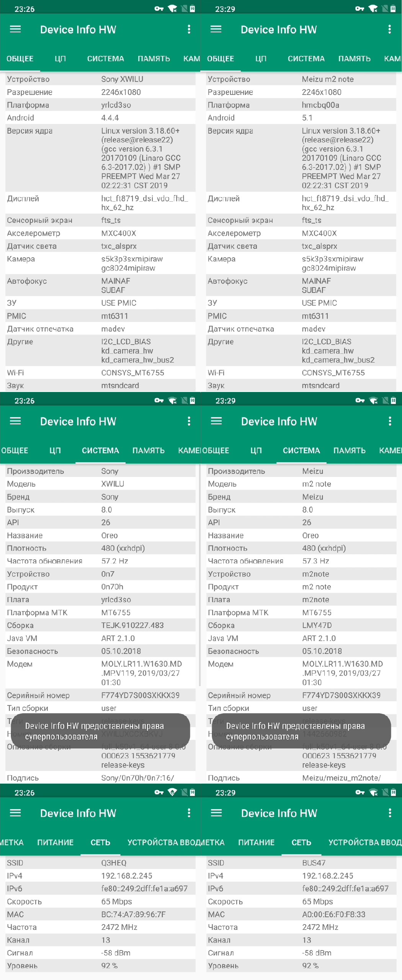Select ПАМЯТЬ tab on Meizu screen with СИСТЕМА active
The height and width of the screenshot is (980, 402).
pos(350,450)
